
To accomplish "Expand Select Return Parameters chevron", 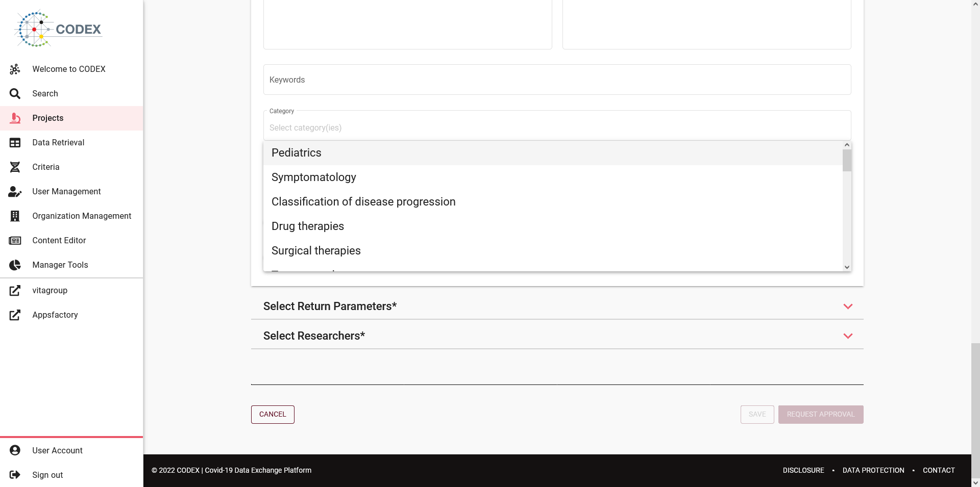I will click(848, 306).
